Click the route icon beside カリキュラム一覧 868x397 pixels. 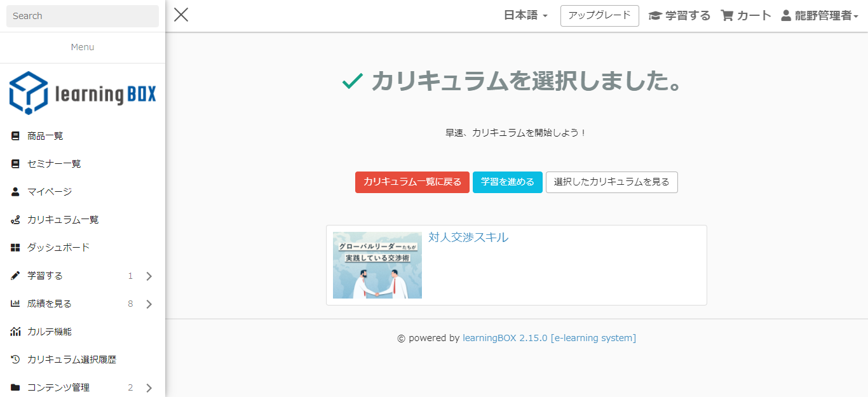point(15,220)
